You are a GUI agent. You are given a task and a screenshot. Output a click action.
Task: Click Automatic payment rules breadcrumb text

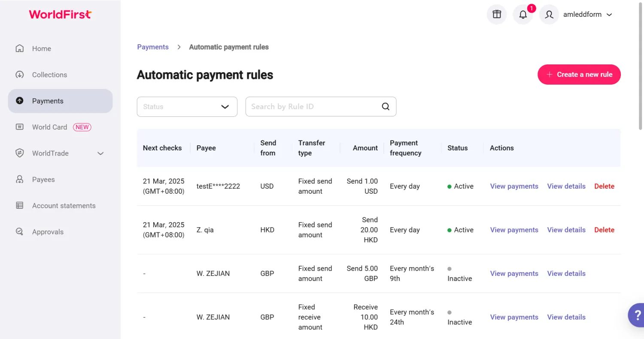(x=229, y=47)
